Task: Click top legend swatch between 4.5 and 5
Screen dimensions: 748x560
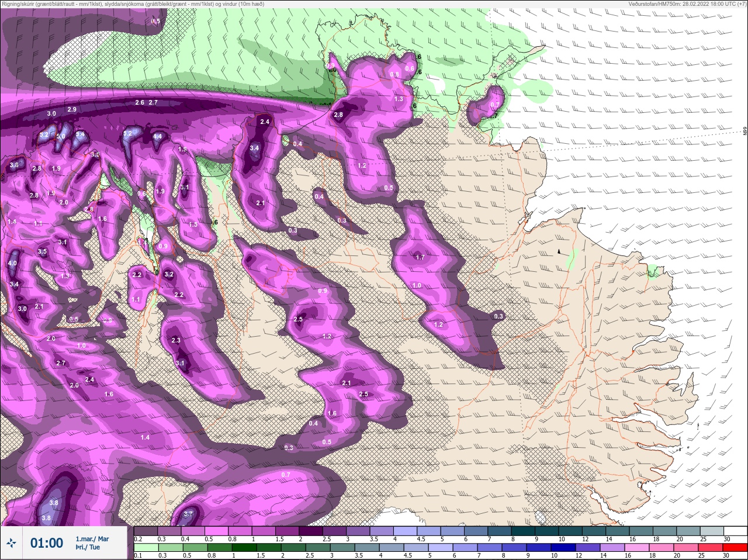Action: pos(430,531)
